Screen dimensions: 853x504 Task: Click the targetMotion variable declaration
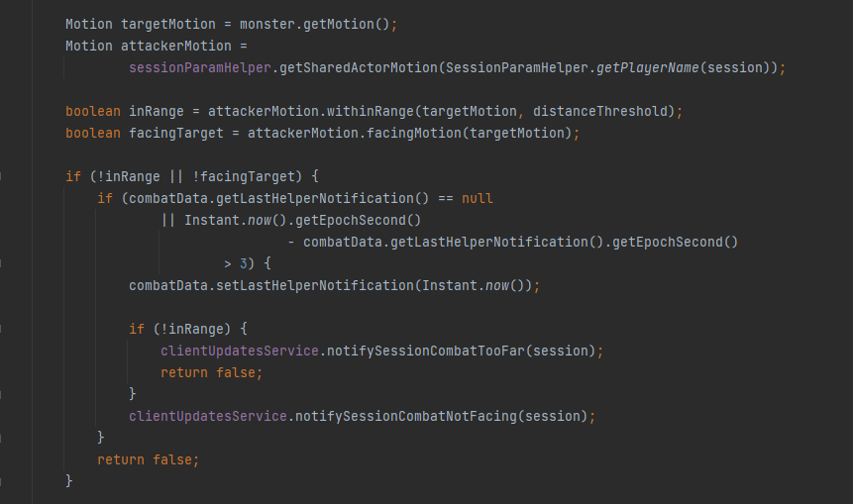(168, 25)
